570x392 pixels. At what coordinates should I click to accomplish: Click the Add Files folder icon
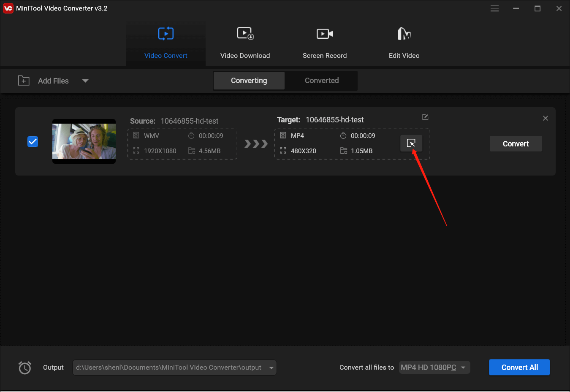[24, 81]
